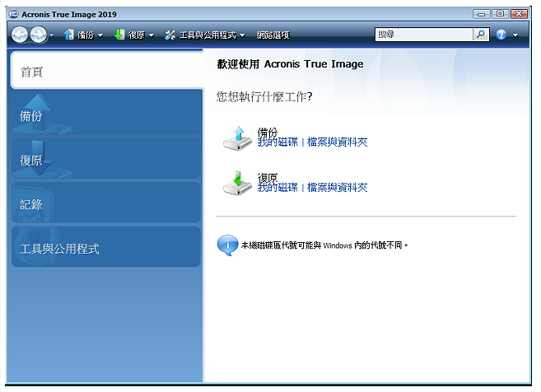Screen dimensions: 541x392
Task: Open help with the question mark icon
Action: click(x=501, y=35)
